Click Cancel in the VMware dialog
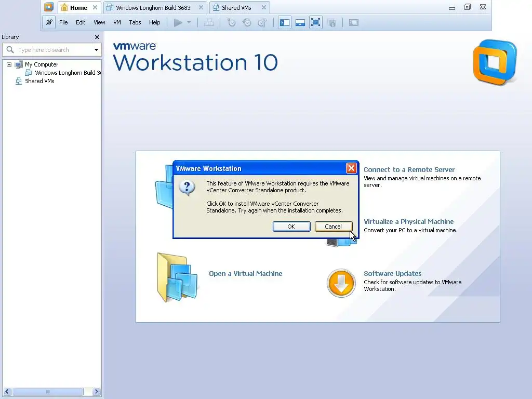The width and height of the screenshot is (532, 399). point(333,227)
